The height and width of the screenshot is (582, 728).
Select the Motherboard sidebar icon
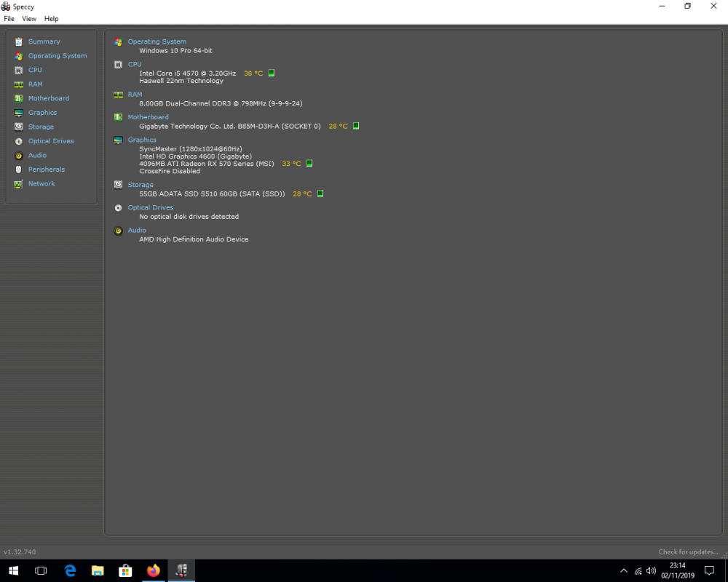[x=19, y=98]
